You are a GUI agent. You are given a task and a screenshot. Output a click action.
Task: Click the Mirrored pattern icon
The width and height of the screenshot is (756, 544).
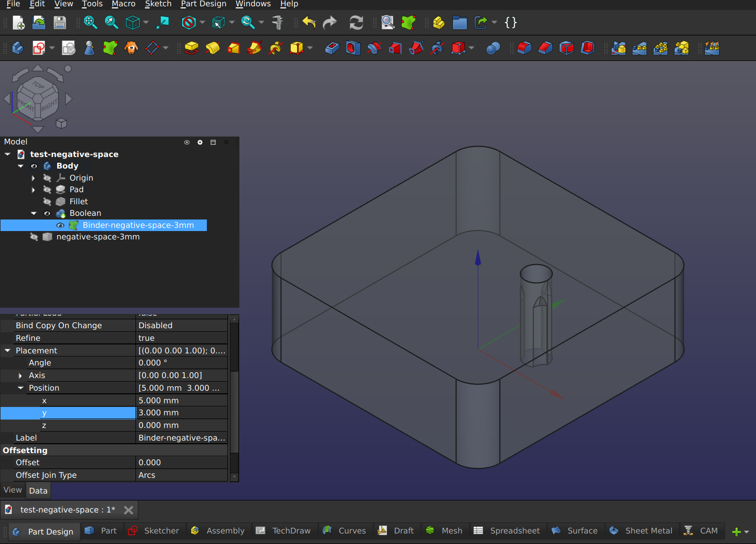pos(618,48)
